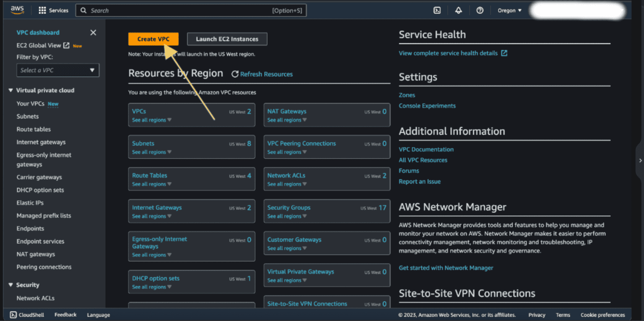This screenshot has height=321, width=644.
Task: Collapse the Security section in sidebar
Action: pyautogui.click(x=10, y=285)
